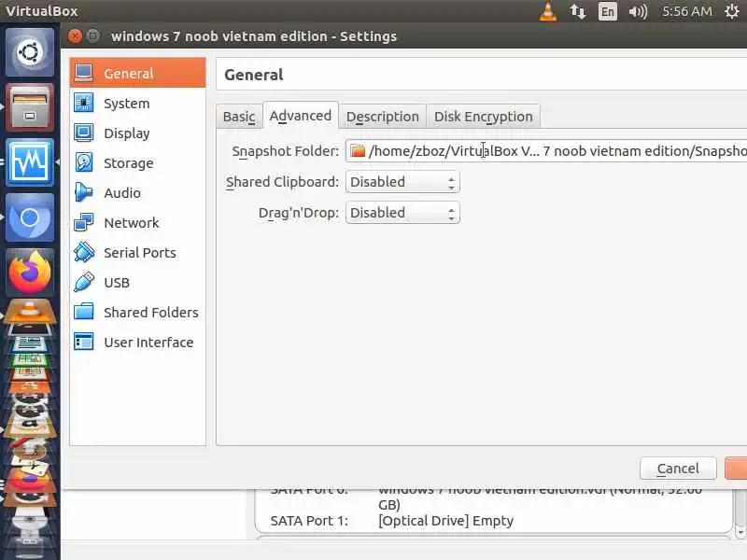747x560 pixels.
Task: Open the network indicator in top bar
Action: [x=577, y=11]
